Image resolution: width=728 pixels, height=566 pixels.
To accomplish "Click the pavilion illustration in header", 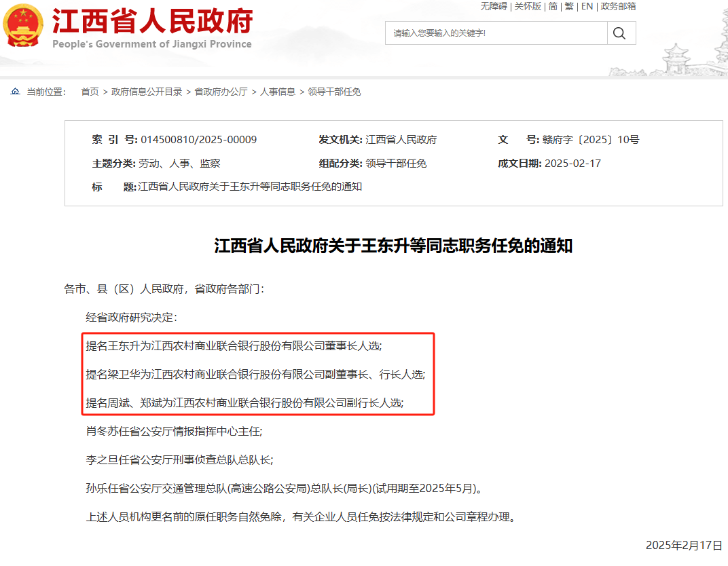I will tap(676, 60).
